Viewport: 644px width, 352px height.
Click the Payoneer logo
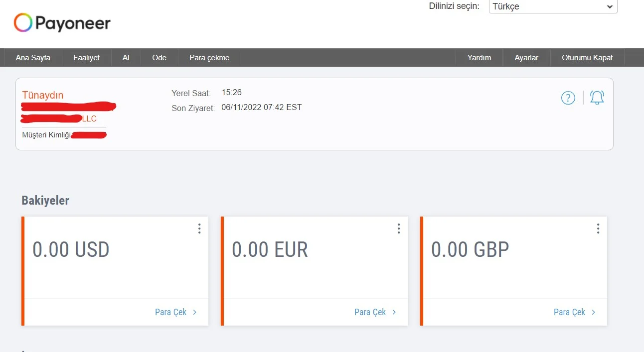[62, 23]
